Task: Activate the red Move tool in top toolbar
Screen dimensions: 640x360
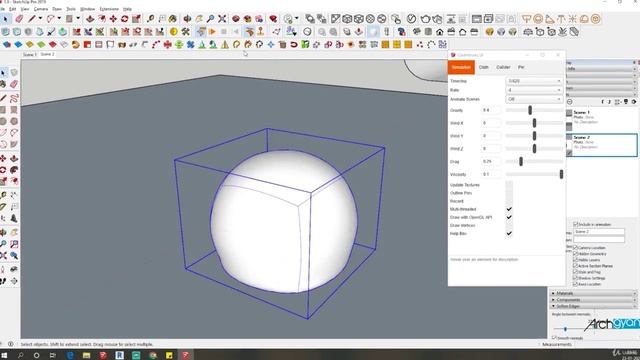Action: [113, 19]
